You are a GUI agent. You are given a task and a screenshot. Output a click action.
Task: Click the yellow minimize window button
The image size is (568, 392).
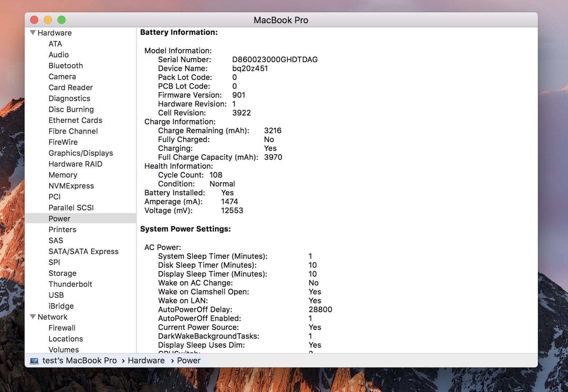coord(48,20)
